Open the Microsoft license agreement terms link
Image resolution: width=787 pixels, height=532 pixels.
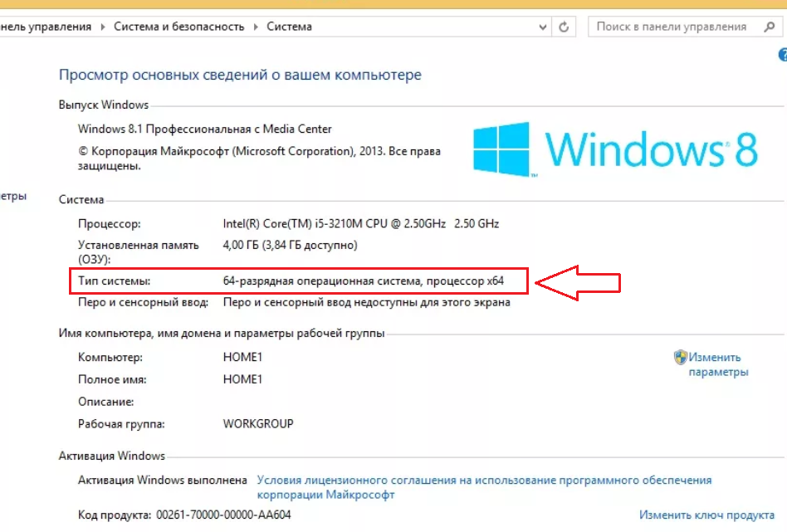[x=484, y=487]
